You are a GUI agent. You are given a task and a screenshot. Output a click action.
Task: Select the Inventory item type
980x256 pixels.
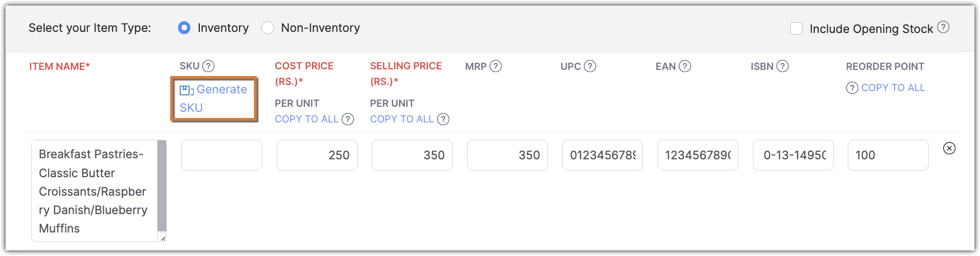tap(184, 27)
